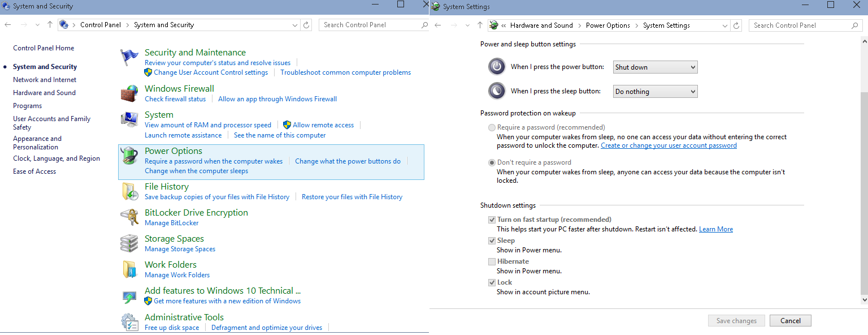Viewport: 868px width, 335px height.
Task: Click the Save changes button
Action: [736, 321]
